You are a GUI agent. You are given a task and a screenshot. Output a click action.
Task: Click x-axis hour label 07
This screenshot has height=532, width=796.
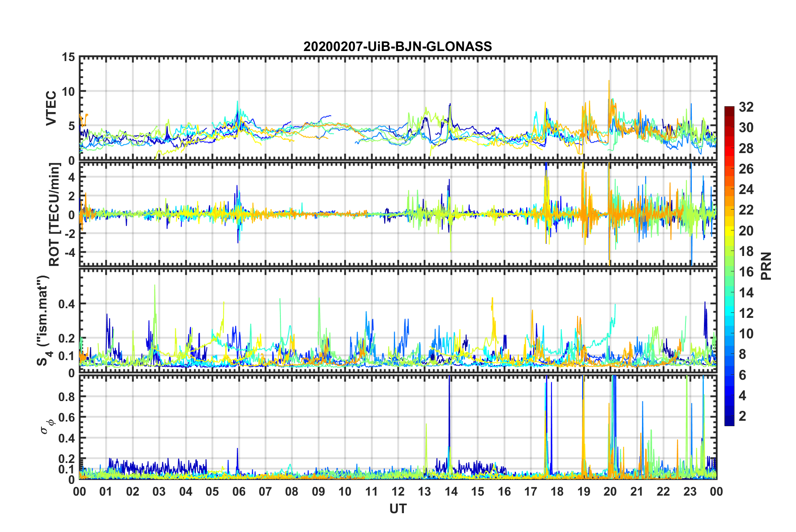point(265,491)
